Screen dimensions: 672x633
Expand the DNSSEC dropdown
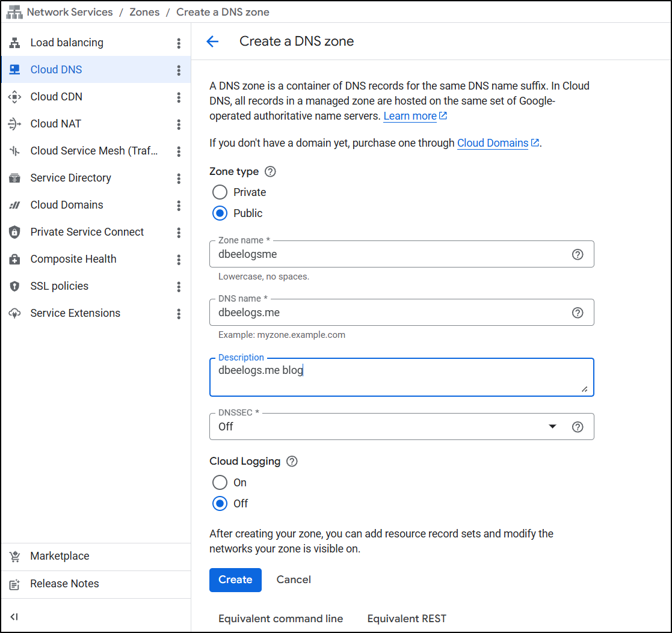pos(552,427)
